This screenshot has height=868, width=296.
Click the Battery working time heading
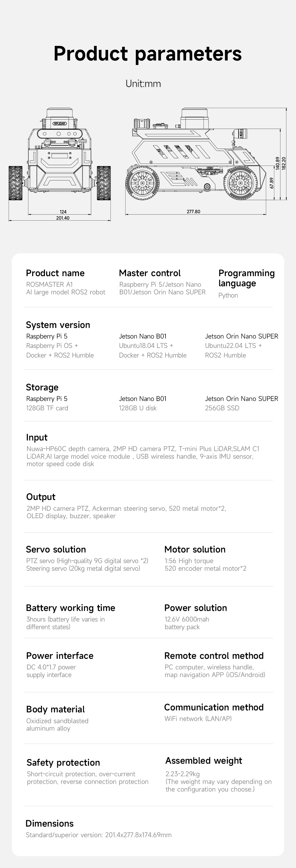(70, 608)
